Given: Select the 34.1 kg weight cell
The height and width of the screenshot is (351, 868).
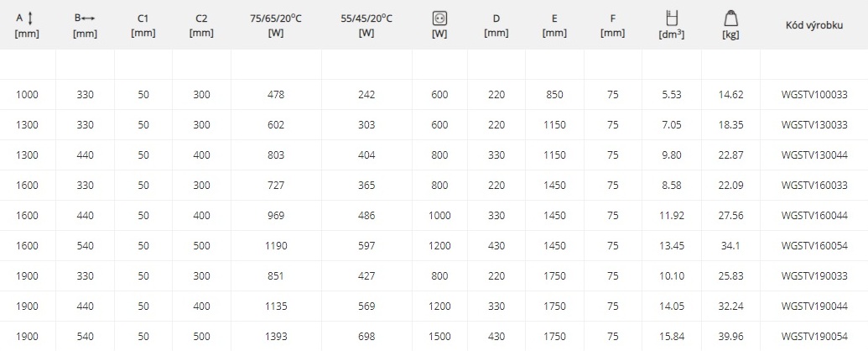Looking at the screenshot, I should click(730, 246).
